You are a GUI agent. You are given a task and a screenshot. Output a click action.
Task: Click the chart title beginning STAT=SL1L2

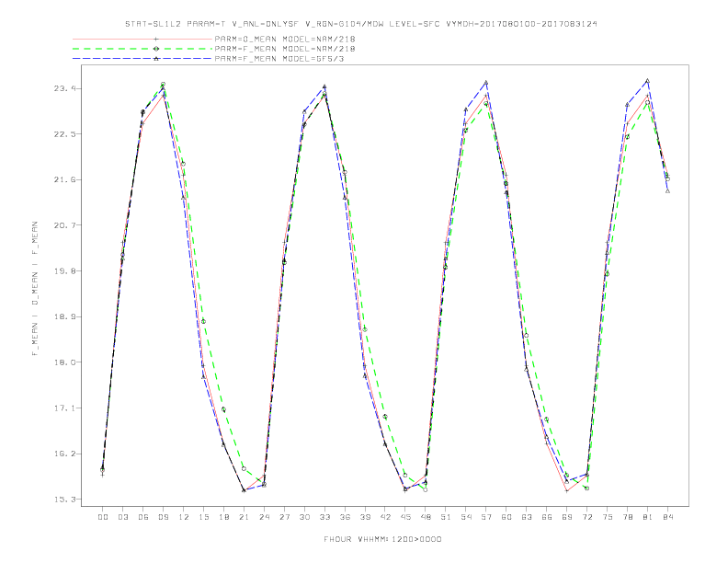tap(360, 24)
